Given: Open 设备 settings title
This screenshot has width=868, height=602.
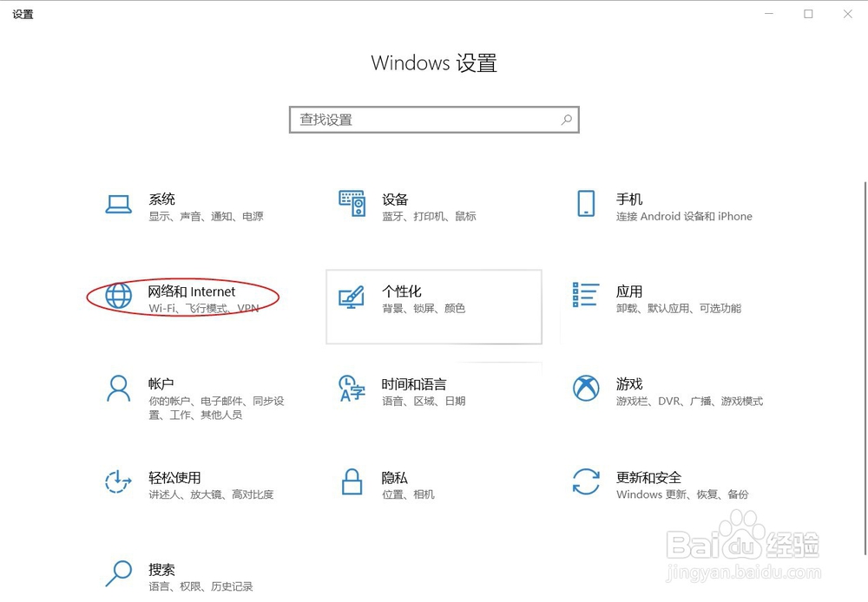Looking at the screenshot, I should click(x=395, y=200).
